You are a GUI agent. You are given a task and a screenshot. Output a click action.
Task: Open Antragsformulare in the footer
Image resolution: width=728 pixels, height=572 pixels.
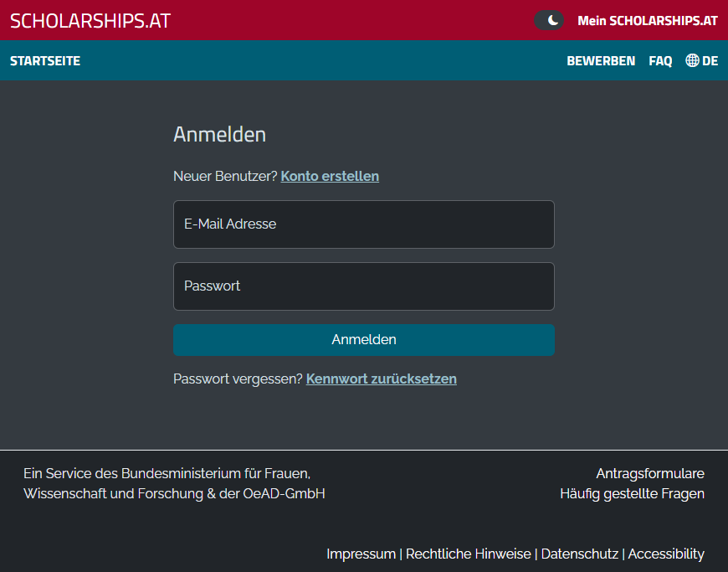[x=650, y=473]
